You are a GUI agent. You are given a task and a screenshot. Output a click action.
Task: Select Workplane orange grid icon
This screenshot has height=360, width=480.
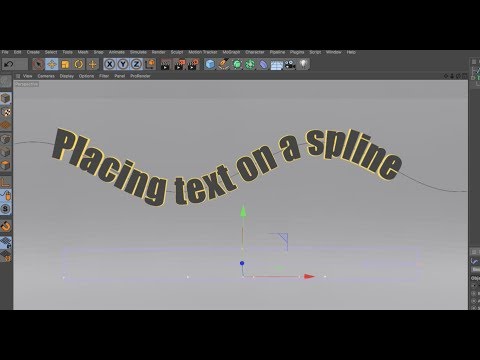(x=5, y=125)
